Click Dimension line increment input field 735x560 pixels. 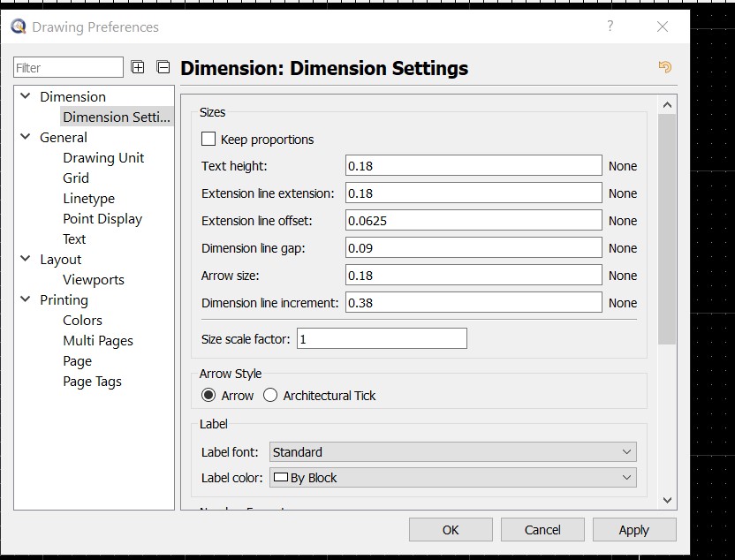(x=474, y=302)
